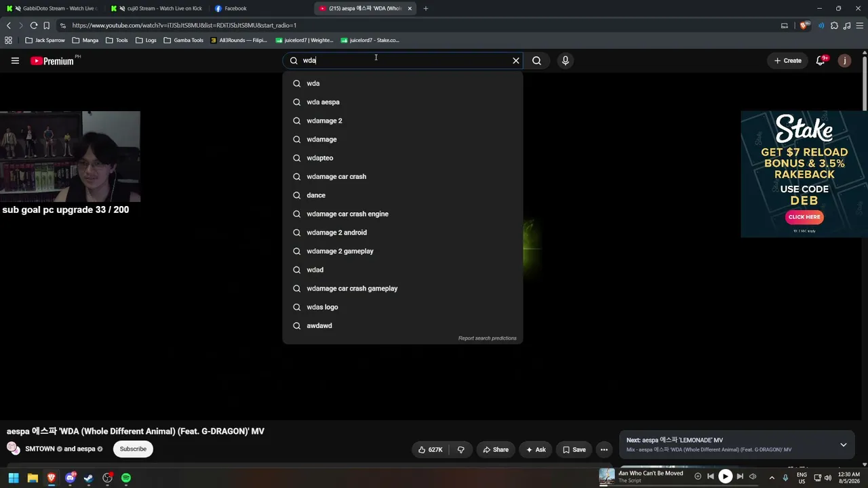Reload the current page
868x488 pixels.
click(x=33, y=25)
